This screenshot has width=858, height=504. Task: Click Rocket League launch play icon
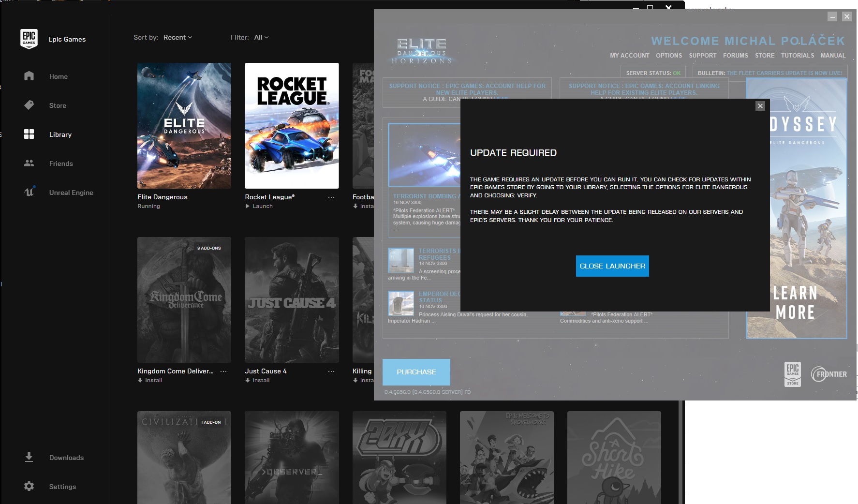248,206
